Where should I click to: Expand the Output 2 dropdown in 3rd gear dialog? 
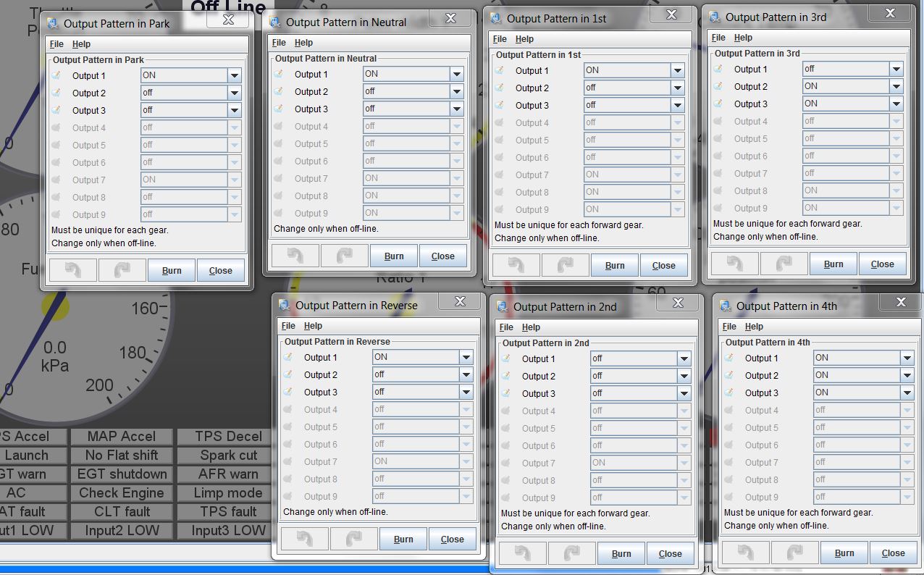tap(896, 86)
